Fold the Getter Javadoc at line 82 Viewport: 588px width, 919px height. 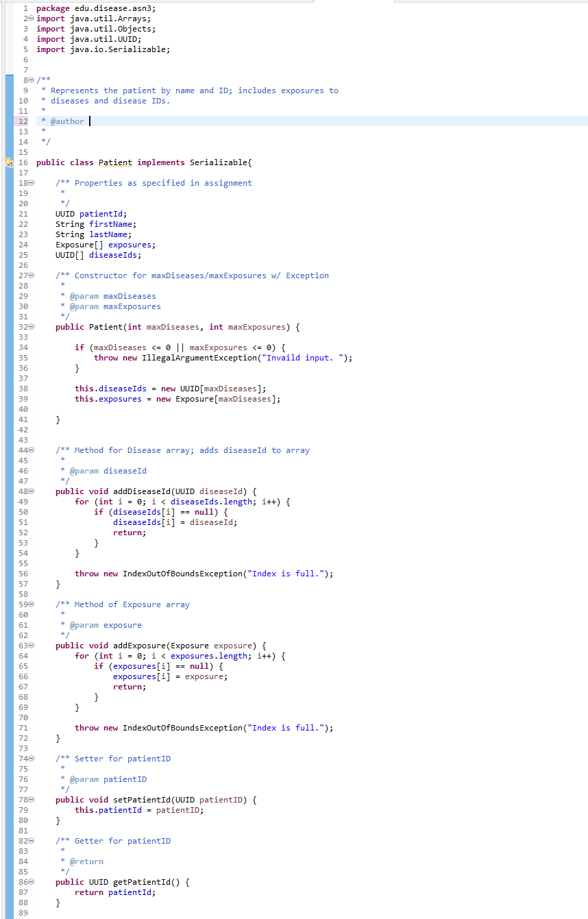click(x=30, y=841)
